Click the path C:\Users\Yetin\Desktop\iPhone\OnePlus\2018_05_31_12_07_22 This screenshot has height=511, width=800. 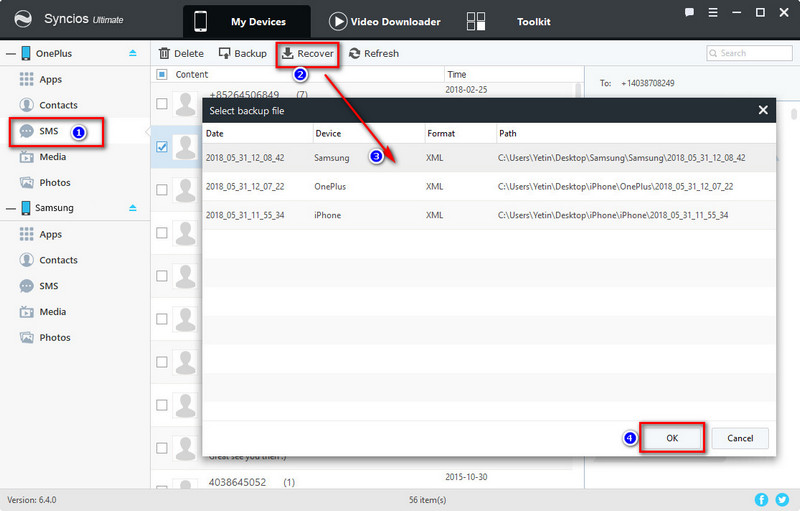tap(615, 187)
